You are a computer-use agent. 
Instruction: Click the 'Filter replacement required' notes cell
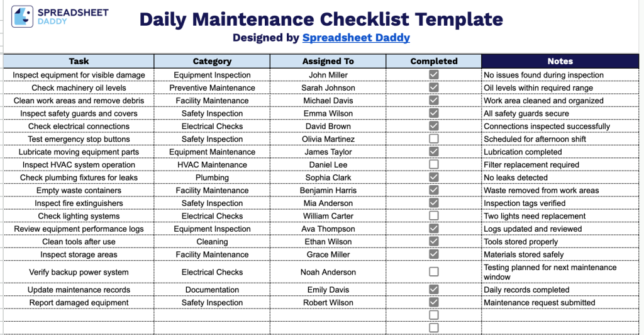[x=560, y=165]
